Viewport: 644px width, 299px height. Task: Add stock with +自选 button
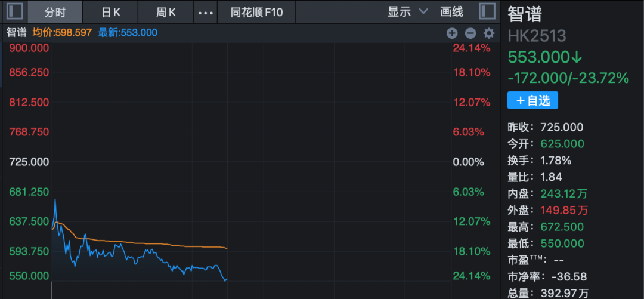pos(532,100)
